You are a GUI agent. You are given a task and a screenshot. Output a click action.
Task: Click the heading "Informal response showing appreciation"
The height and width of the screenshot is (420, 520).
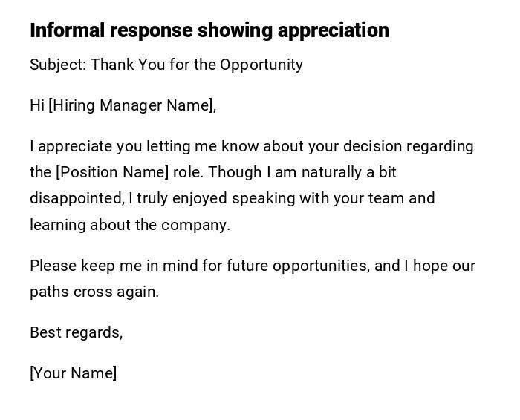[209, 30]
